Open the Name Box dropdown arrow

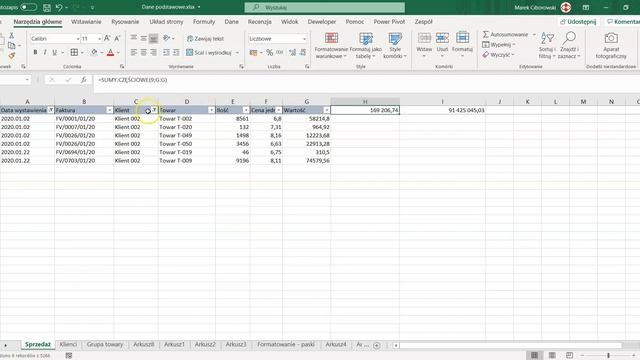click(27, 80)
